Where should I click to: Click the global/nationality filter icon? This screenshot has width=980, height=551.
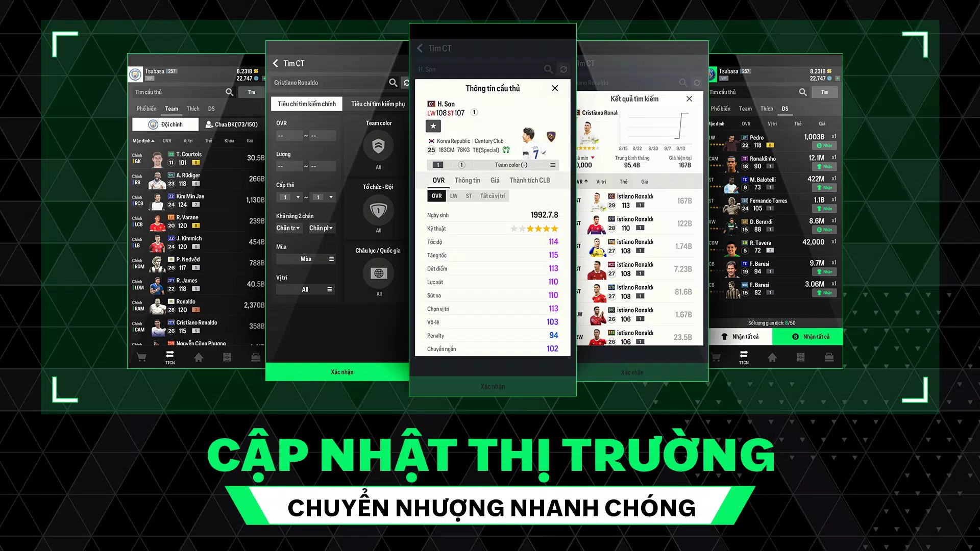tap(378, 272)
